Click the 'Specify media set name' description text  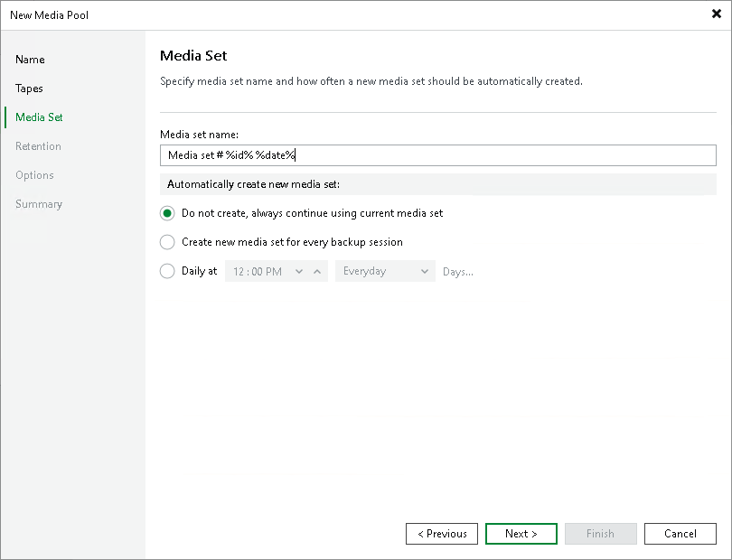[371, 81]
